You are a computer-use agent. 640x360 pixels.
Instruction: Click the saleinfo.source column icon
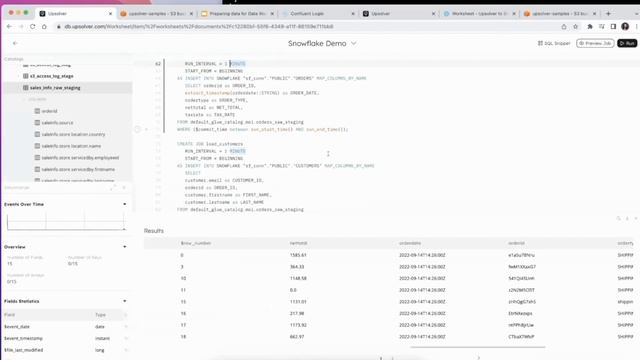pos(37,122)
